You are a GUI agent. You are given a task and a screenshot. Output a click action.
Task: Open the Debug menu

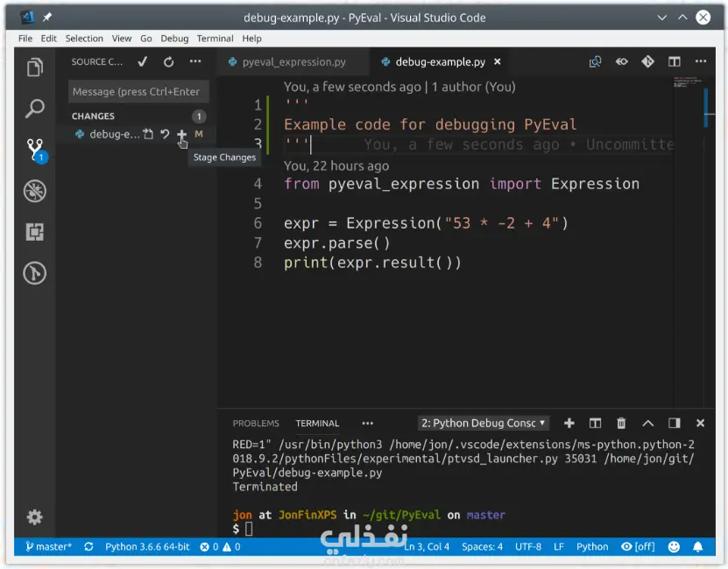[174, 39]
